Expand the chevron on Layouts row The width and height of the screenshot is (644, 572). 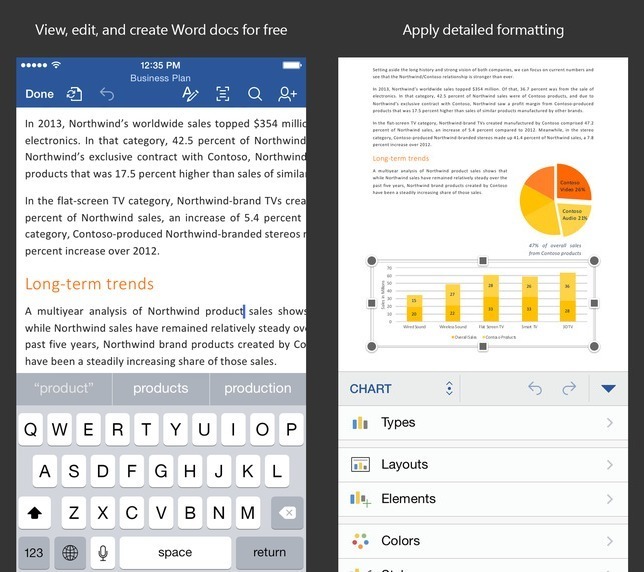point(610,464)
